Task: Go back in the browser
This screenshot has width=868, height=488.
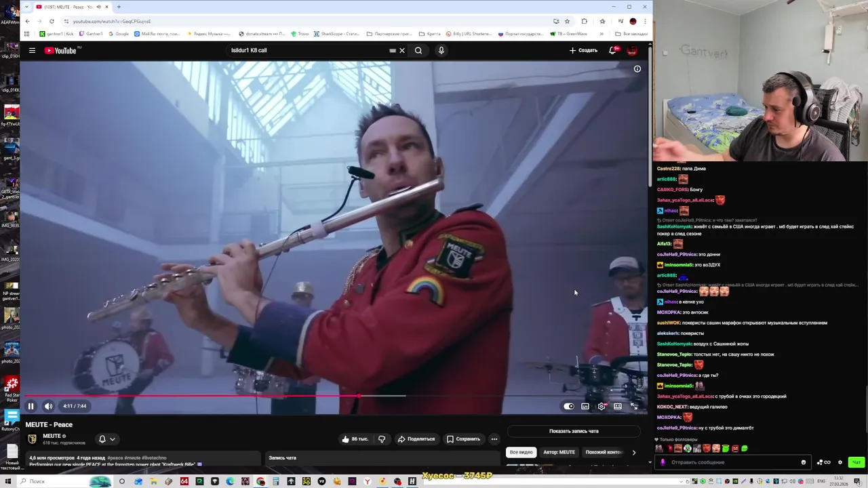Action: (x=27, y=21)
